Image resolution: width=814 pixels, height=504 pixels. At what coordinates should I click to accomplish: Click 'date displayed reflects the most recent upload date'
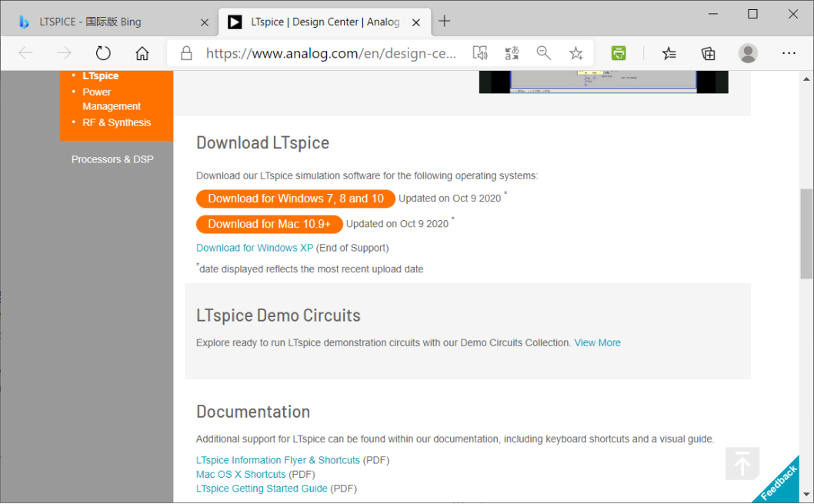click(x=312, y=269)
